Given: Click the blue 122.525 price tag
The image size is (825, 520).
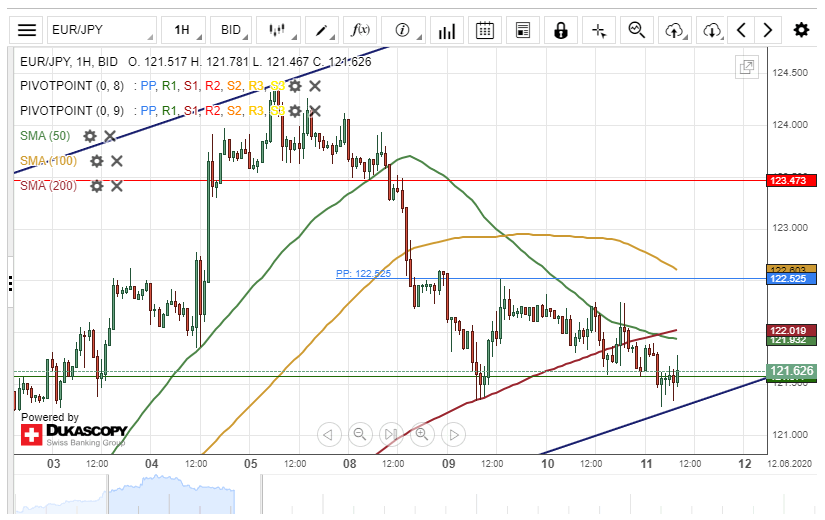Looking at the screenshot, I should click(791, 278).
